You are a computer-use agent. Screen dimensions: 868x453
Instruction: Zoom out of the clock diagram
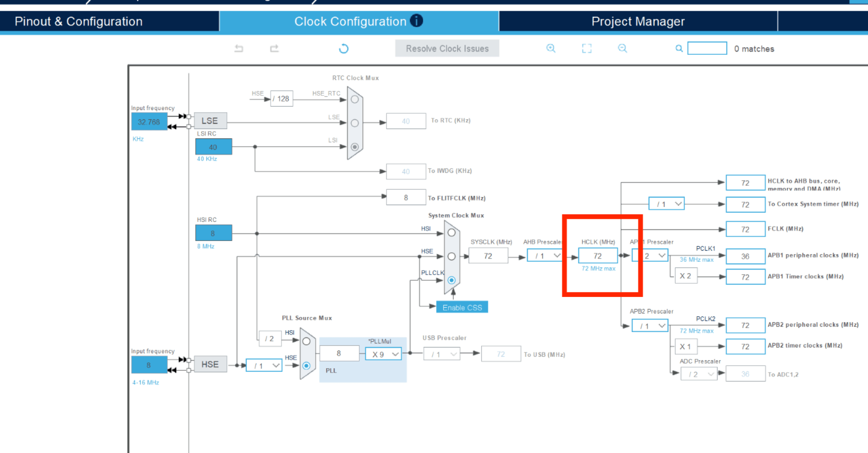pos(622,48)
